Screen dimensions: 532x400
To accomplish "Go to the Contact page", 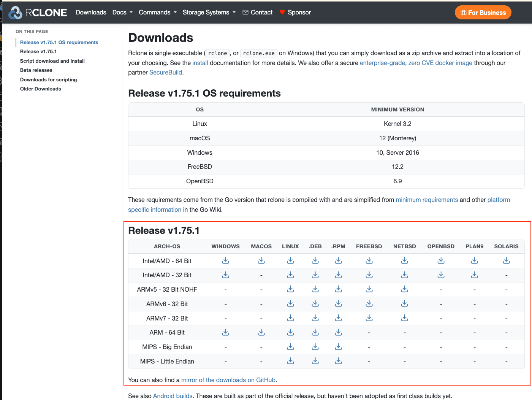I will 258,13.
